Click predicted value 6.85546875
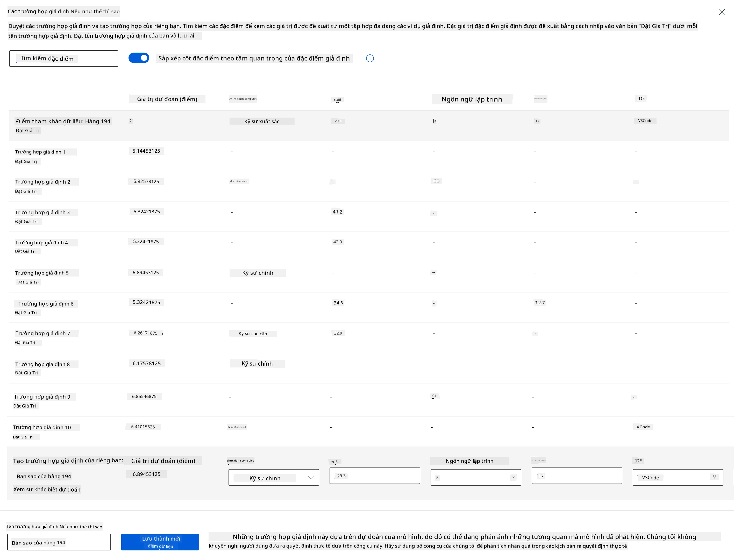741x560 pixels. [x=144, y=396]
